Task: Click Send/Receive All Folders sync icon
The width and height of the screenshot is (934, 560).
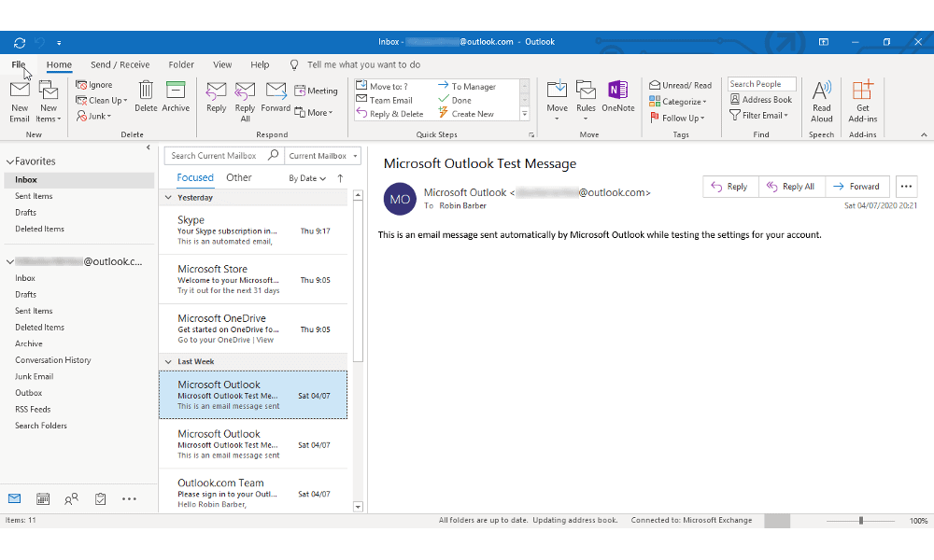Action: 20,43
